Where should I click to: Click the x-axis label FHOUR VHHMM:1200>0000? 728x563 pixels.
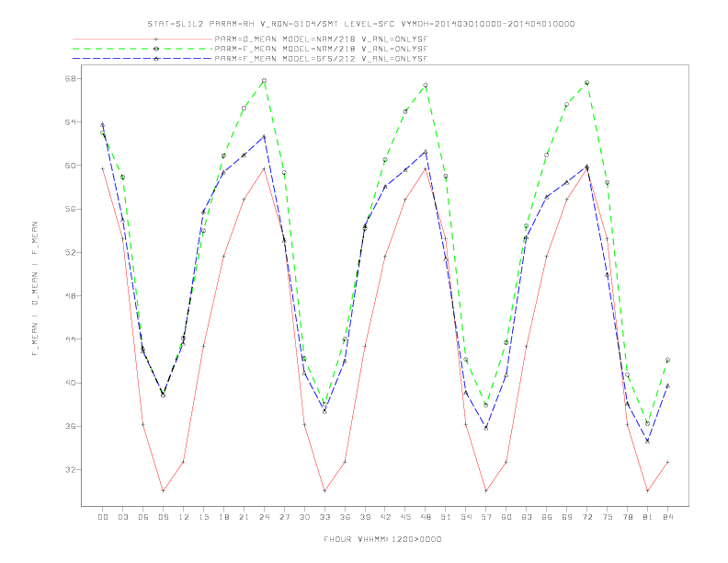pos(382,539)
